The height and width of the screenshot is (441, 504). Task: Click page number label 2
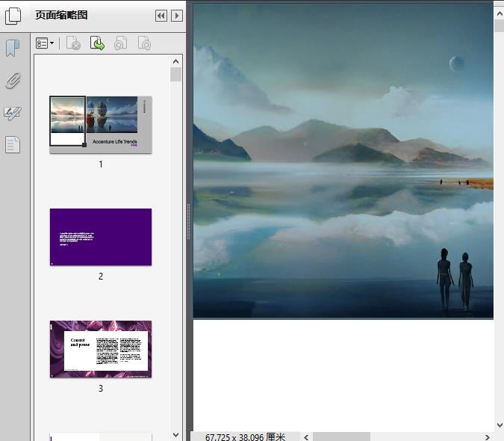tap(101, 277)
